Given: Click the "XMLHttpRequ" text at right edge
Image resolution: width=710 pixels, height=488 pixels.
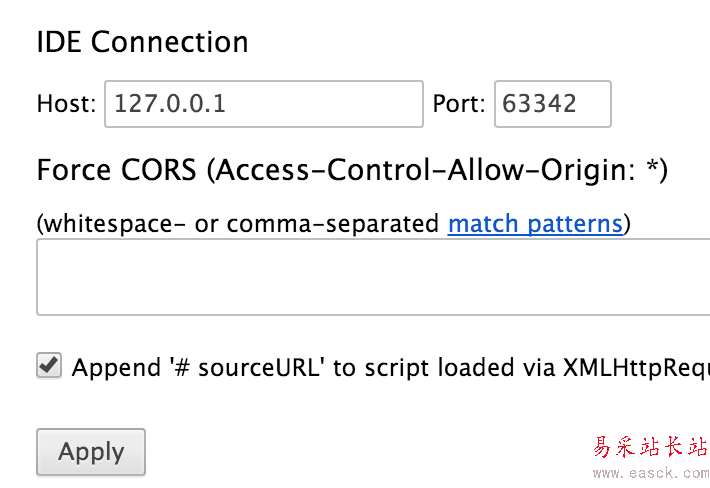Looking at the screenshot, I should click(636, 367).
